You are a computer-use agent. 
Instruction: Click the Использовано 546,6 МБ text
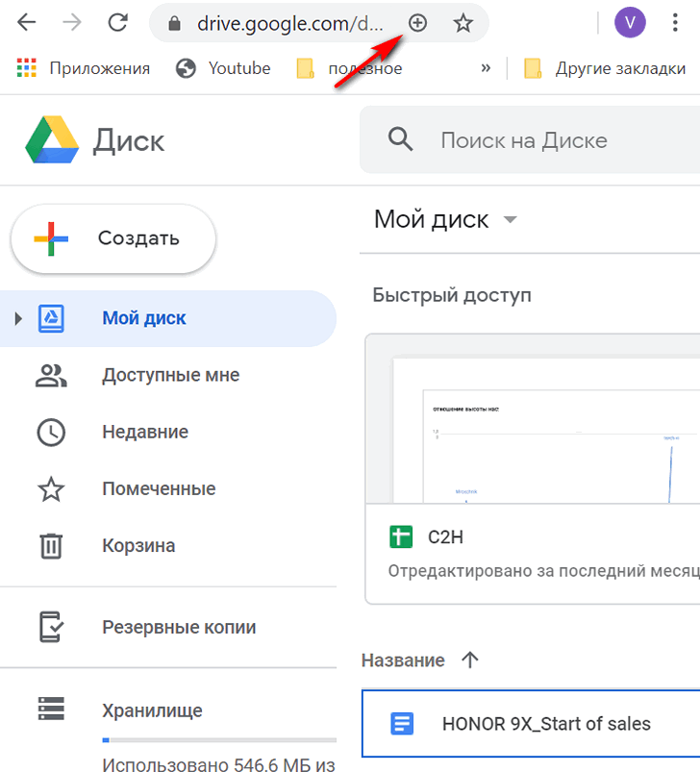click(x=218, y=764)
